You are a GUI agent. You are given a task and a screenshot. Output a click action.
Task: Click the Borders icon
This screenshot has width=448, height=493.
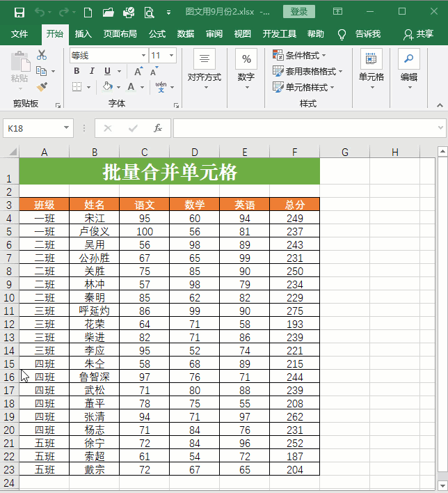click(x=77, y=87)
